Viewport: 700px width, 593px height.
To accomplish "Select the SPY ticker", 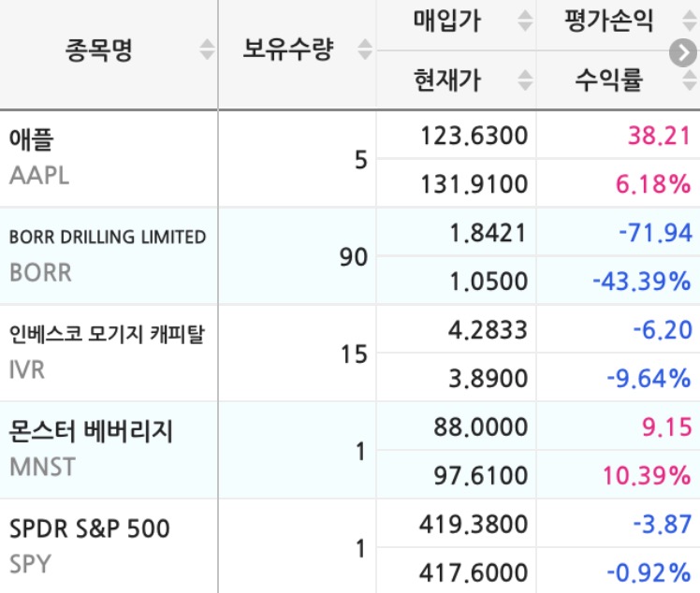I will pos(30,564).
